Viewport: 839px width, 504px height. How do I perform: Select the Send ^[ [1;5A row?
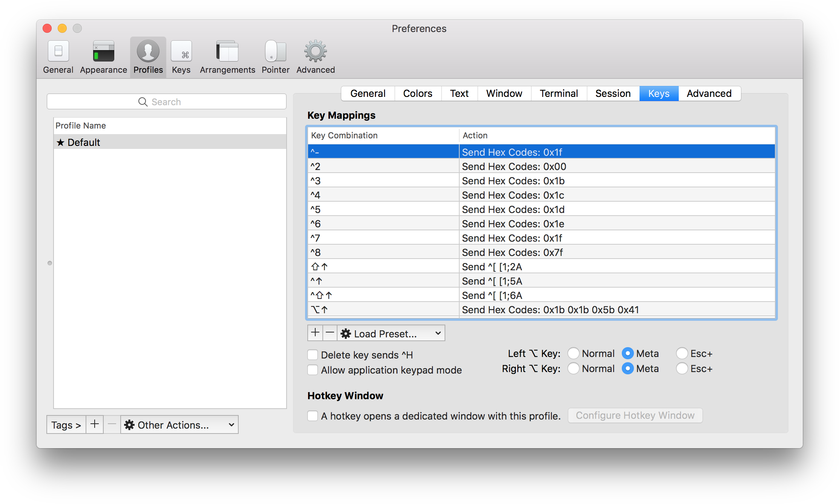click(x=541, y=281)
